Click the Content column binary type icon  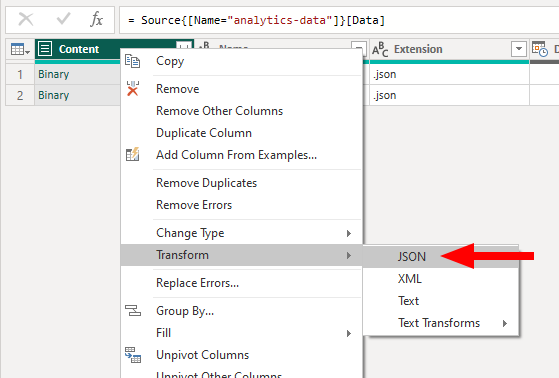(45, 48)
